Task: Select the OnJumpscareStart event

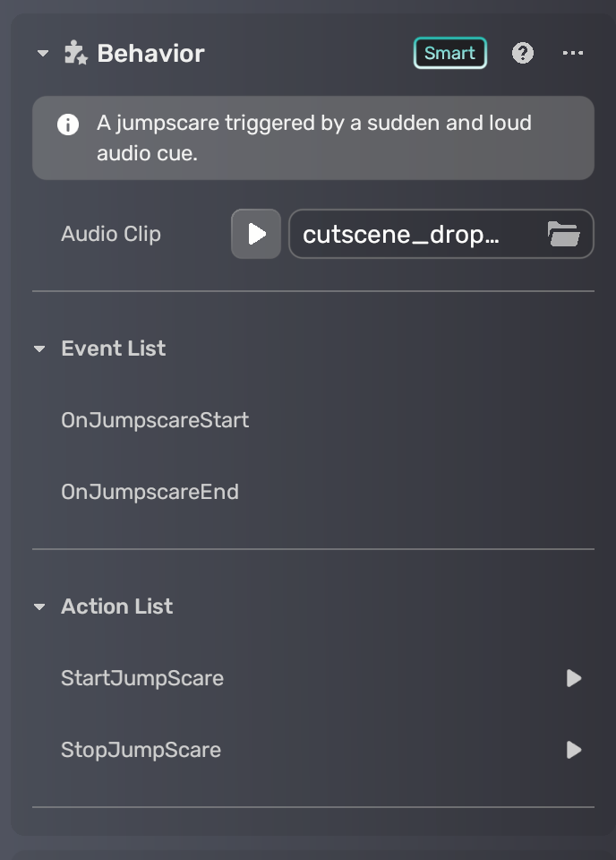Action: click(155, 420)
